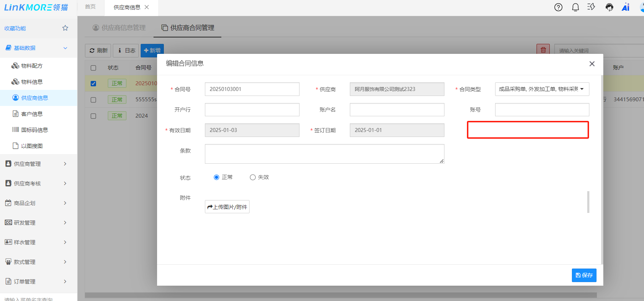Select the 正常 status radio button

coord(216,177)
